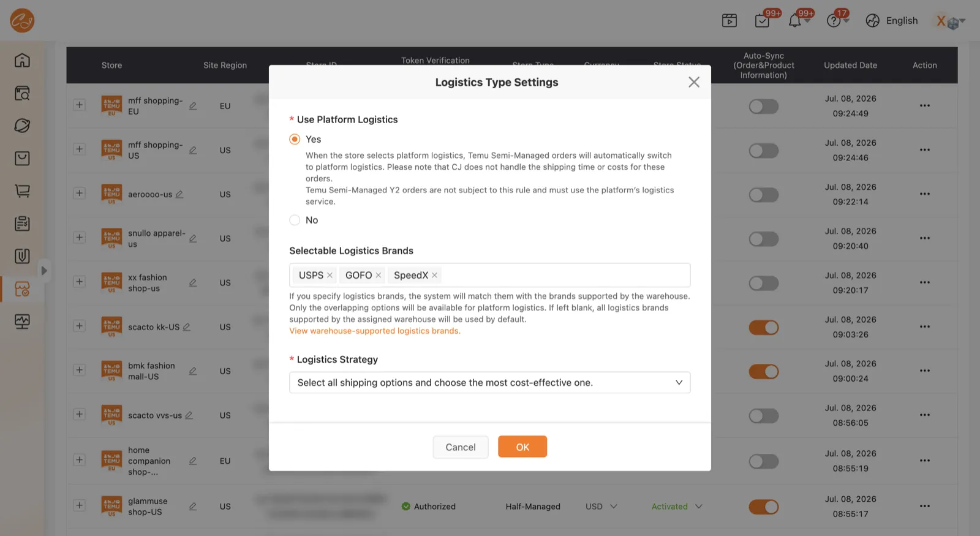Image resolution: width=980 pixels, height=536 pixels.
Task: Click the CJ logo in the header
Action: point(22,21)
